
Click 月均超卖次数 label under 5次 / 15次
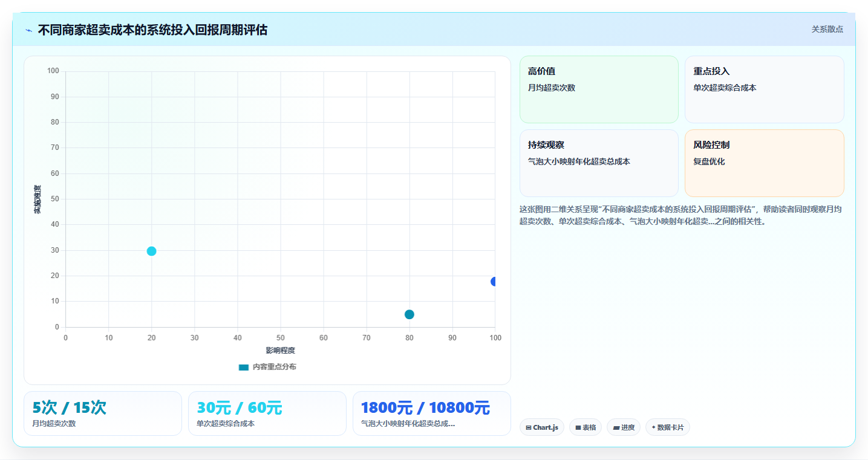[x=54, y=424]
